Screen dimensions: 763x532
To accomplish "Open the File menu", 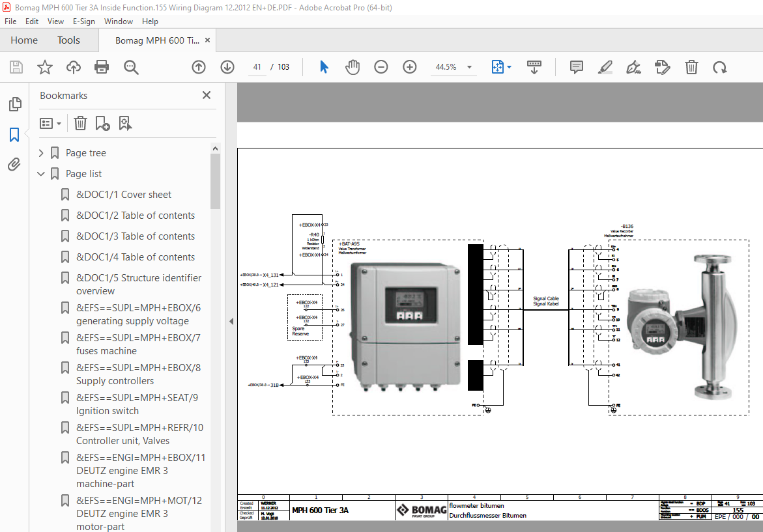I will point(10,21).
